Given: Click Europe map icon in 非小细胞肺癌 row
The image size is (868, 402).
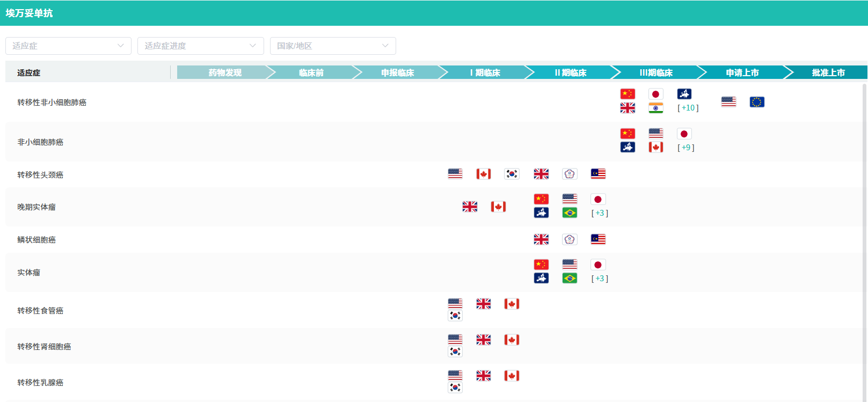Looking at the screenshot, I should click(x=628, y=147).
